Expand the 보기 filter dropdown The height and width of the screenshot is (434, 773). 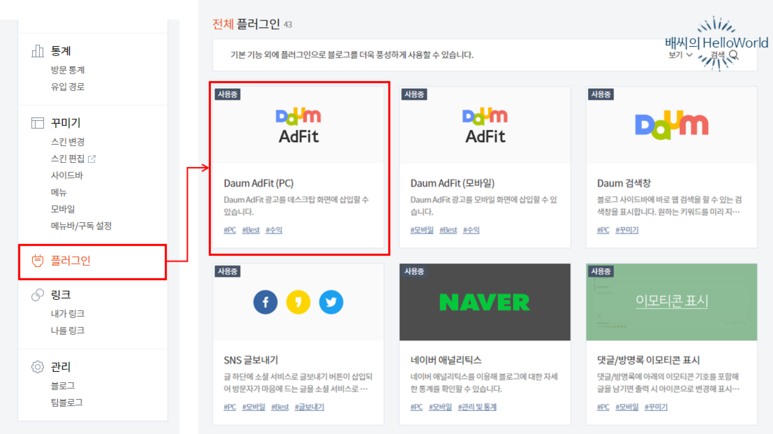(680, 55)
